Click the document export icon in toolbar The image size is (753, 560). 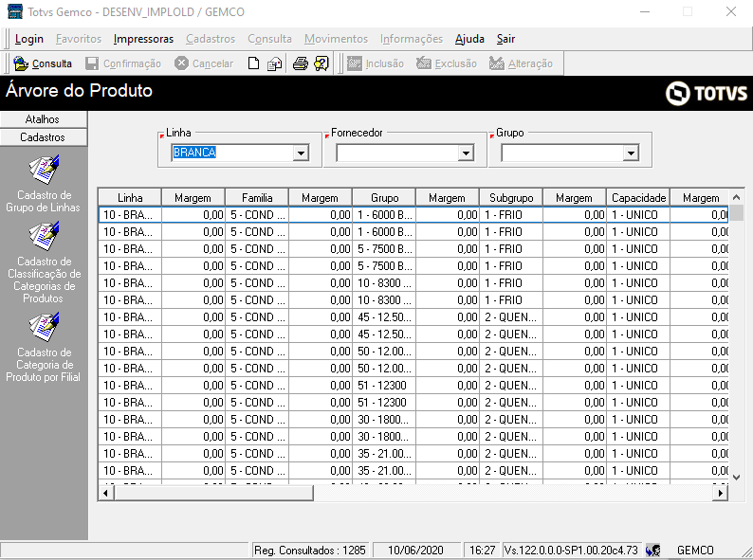274,63
